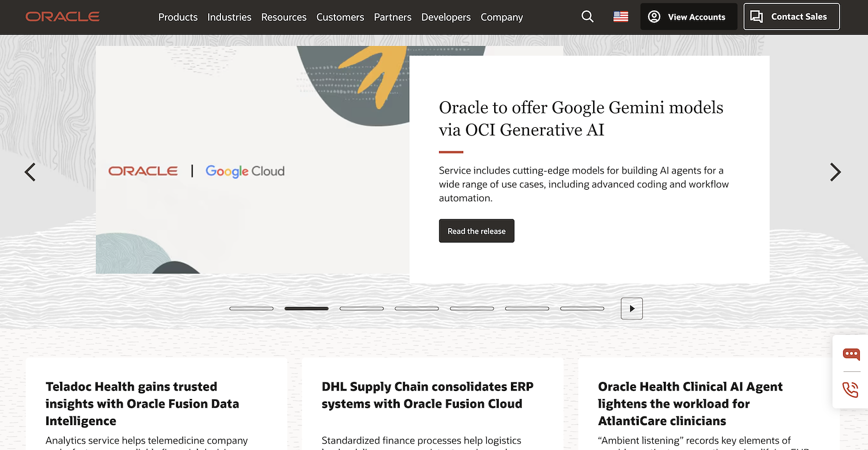This screenshot has width=868, height=450.
Task: Click the phone call icon
Action: point(851,389)
